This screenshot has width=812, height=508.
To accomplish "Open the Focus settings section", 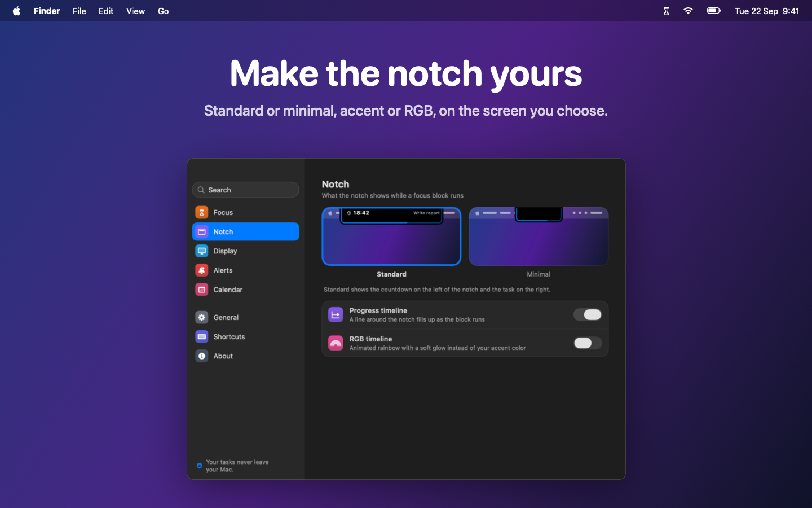I will pos(246,212).
